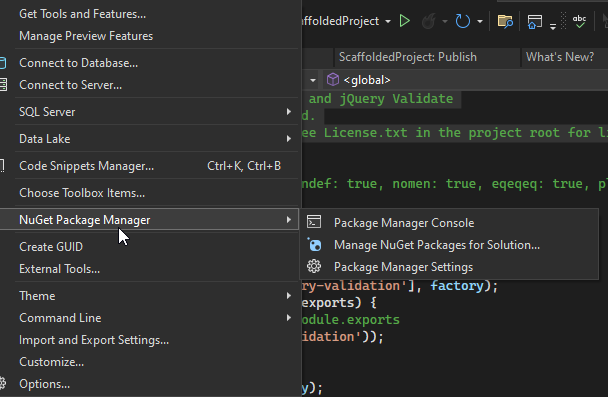Open Options from Tools menu
The height and width of the screenshot is (397, 608).
tap(149, 384)
